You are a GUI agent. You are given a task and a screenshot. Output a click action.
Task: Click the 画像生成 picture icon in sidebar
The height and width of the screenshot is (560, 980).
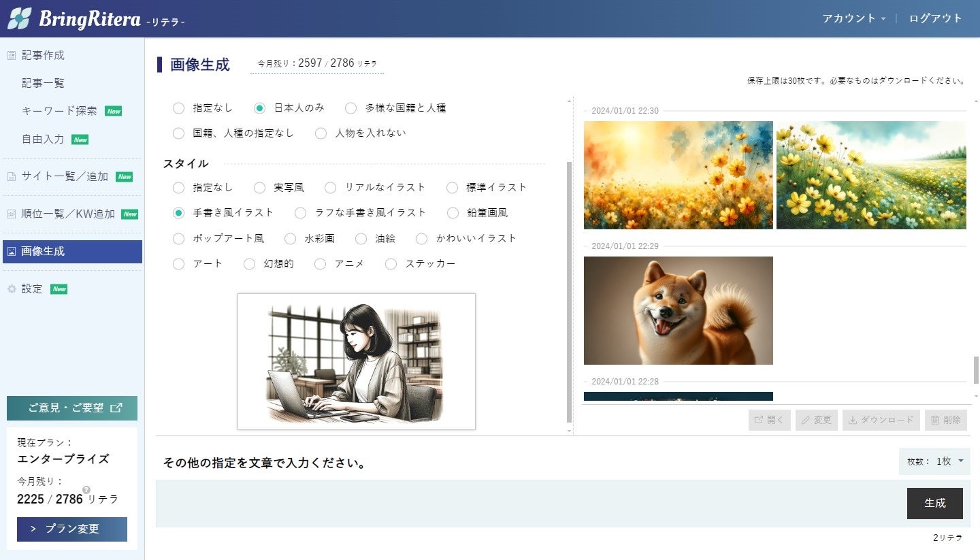12,252
